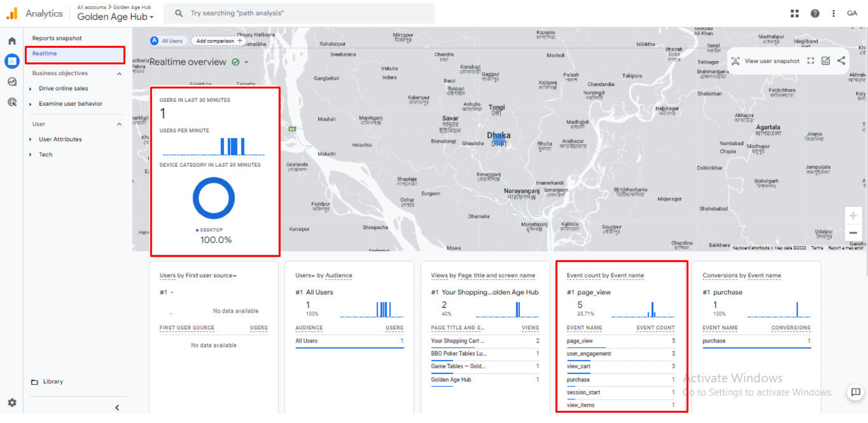Click Add comparison button
The height and width of the screenshot is (423, 868).
pyautogui.click(x=219, y=41)
